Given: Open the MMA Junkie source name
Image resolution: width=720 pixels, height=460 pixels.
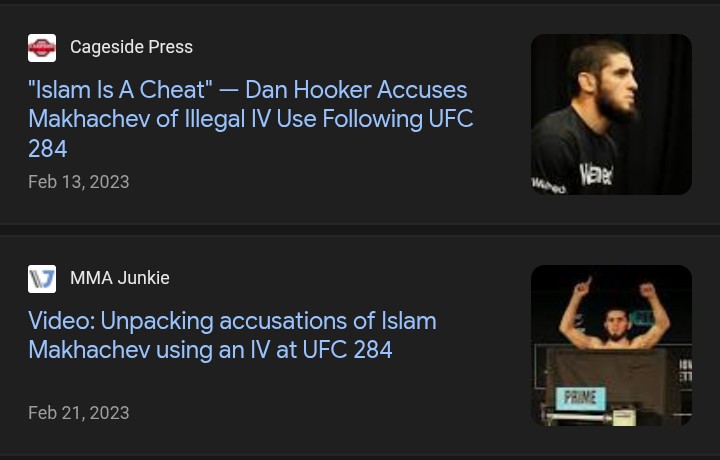Looking at the screenshot, I should click(x=120, y=278).
